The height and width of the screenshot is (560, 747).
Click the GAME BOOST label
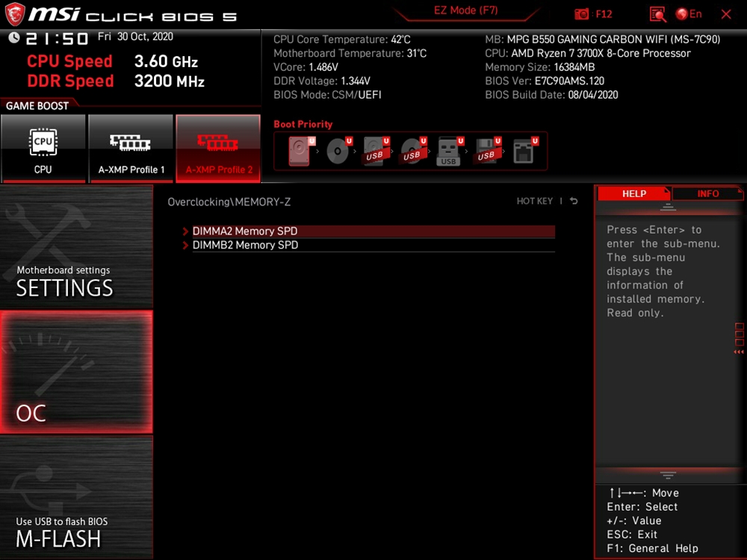[x=37, y=106]
